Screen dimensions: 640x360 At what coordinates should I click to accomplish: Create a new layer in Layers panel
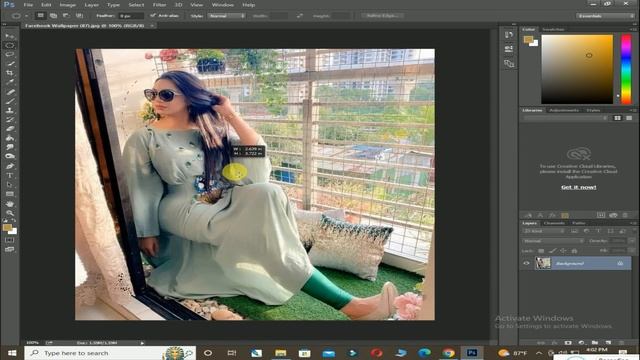(x=609, y=343)
